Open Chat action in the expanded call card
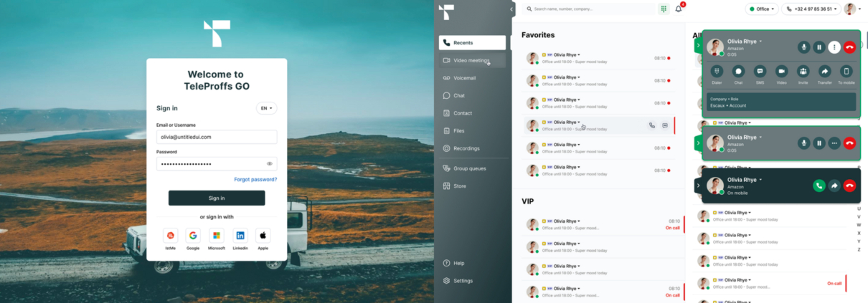 [x=738, y=71]
